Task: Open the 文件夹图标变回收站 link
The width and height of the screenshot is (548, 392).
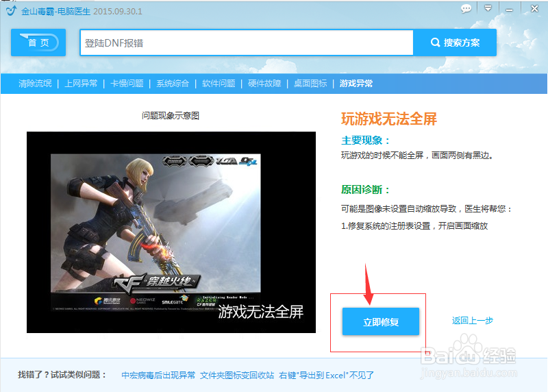Action: coord(237,376)
